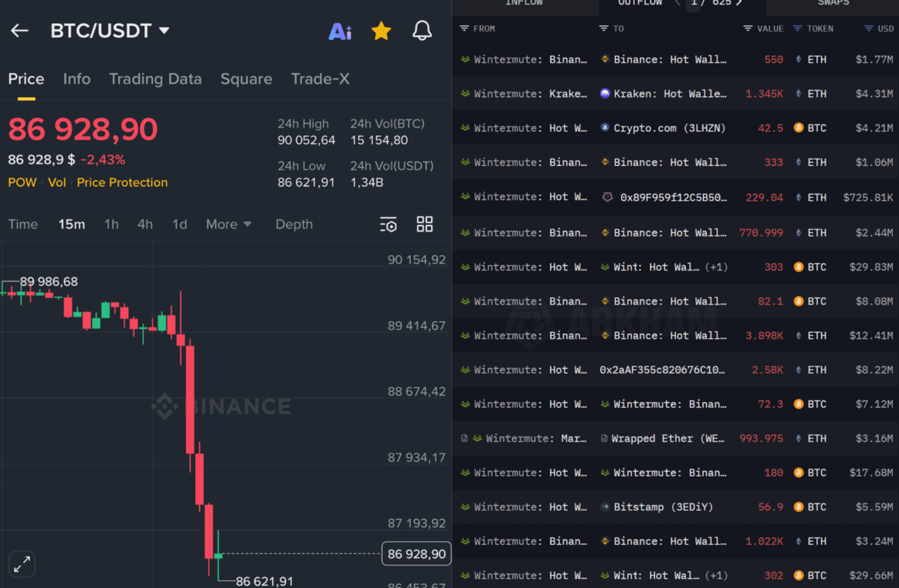Screen dimensions: 899x588
Task: Open the Trading Data tab
Action: [x=155, y=79]
